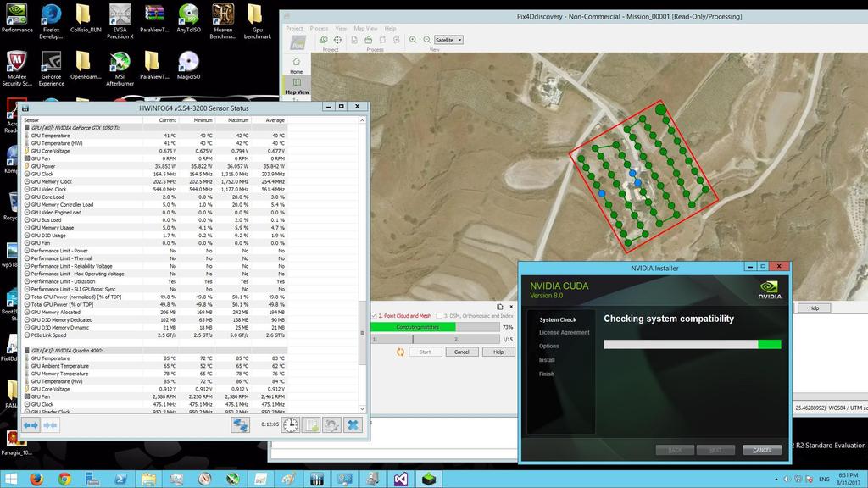Launch EVGA Precision X desktop shortcut
The image size is (868, 488).
pyautogui.click(x=120, y=21)
